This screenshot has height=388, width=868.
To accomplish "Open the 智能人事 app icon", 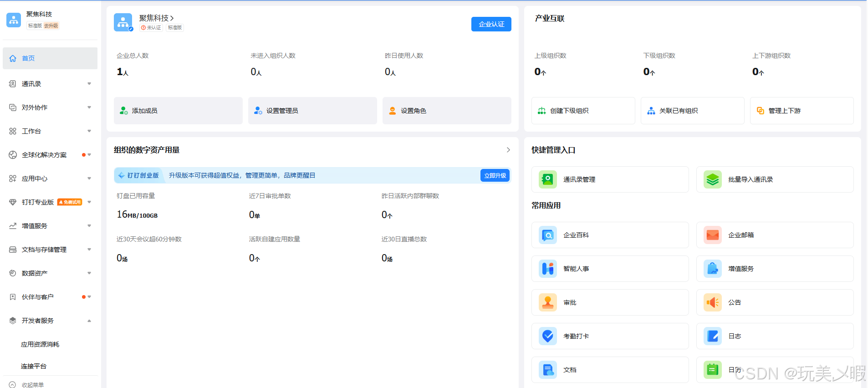I will [x=548, y=269].
